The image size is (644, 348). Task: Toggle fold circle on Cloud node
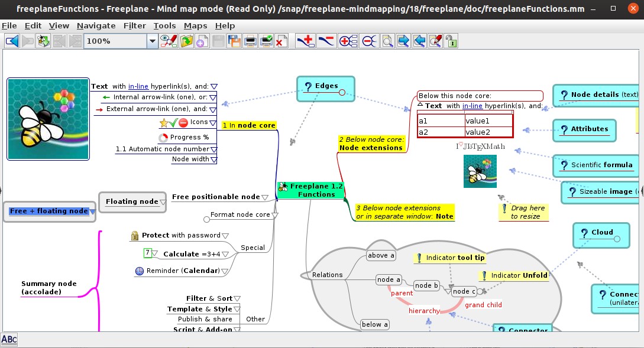pyautogui.click(x=617, y=239)
